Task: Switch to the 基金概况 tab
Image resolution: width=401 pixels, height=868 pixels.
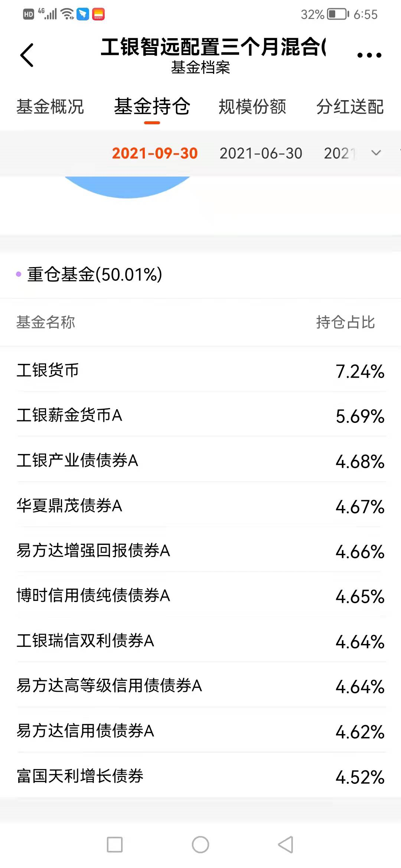Action: click(x=50, y=107)
